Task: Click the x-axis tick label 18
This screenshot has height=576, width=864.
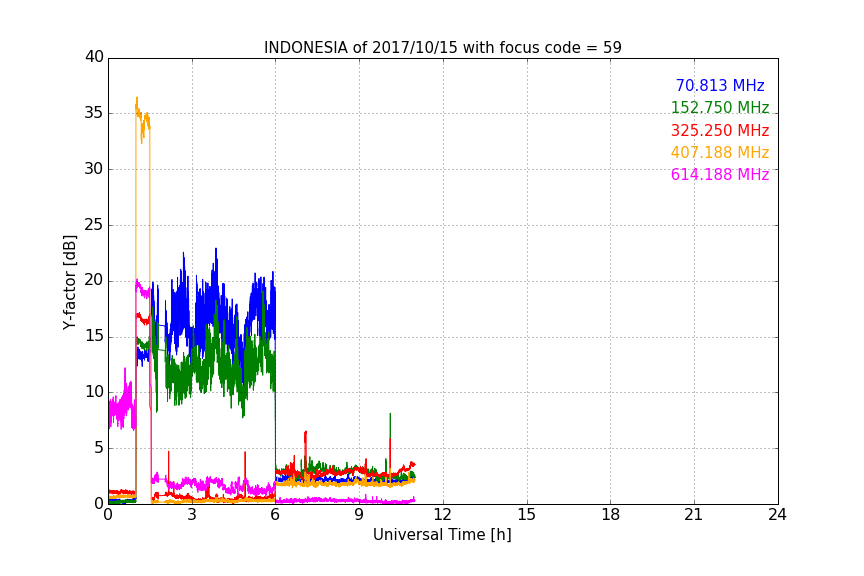Action: click(x=611, y=515)
